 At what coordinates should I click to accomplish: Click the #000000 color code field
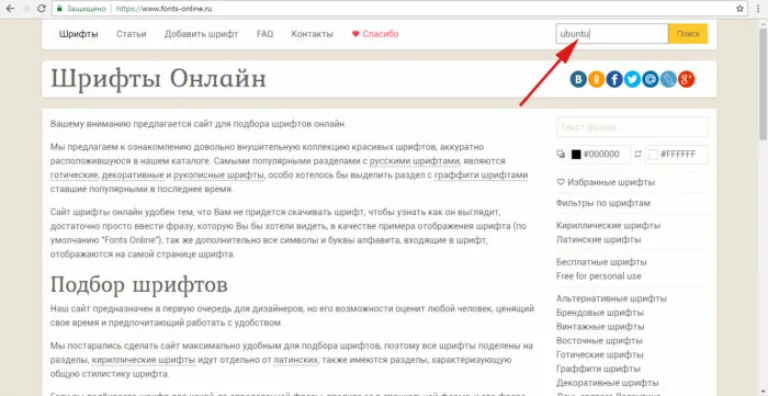(x=600, y=154)
